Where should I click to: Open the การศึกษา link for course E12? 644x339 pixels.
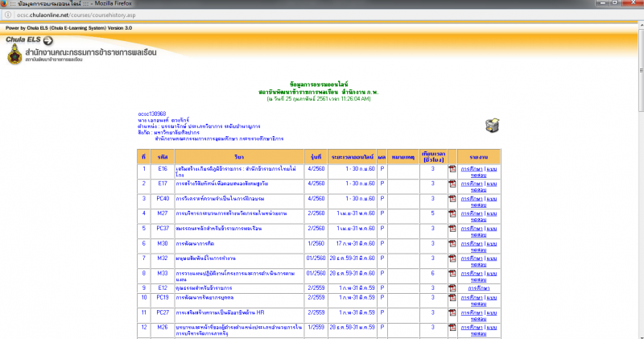(x=478, y=288)
